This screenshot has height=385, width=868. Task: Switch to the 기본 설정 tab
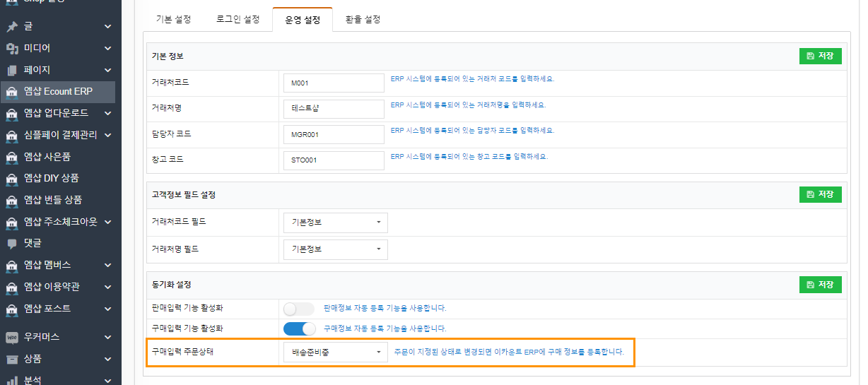point(173,20)
